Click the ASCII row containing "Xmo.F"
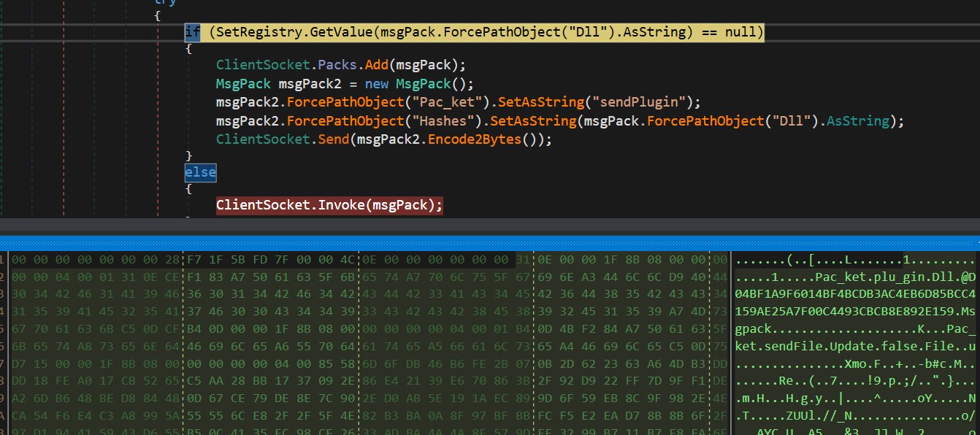The image size is (980, 435). 855,366
